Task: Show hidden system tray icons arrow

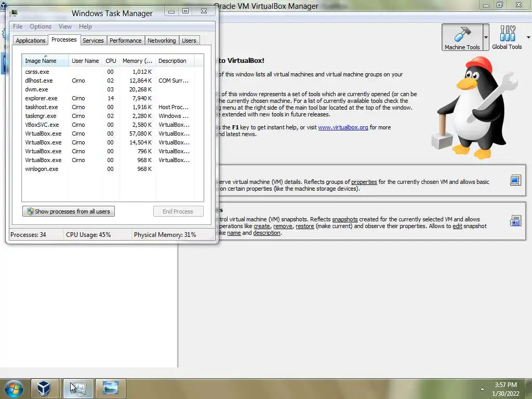Action: tap(482, 389)
